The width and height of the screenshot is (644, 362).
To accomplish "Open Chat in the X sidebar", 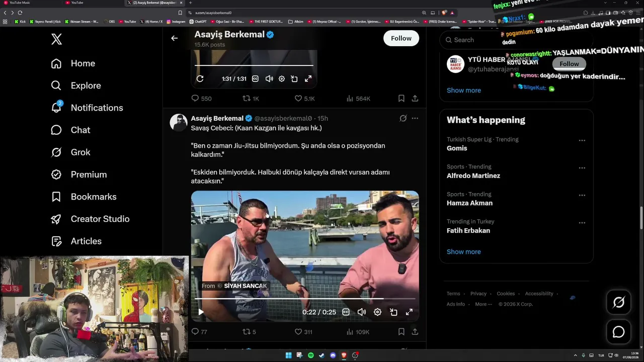I will [x=70, y=130].
